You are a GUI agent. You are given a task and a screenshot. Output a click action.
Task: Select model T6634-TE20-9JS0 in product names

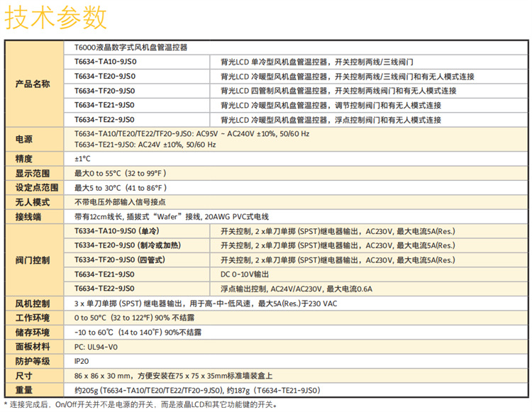pyautogui.click(x=105, y=77)
